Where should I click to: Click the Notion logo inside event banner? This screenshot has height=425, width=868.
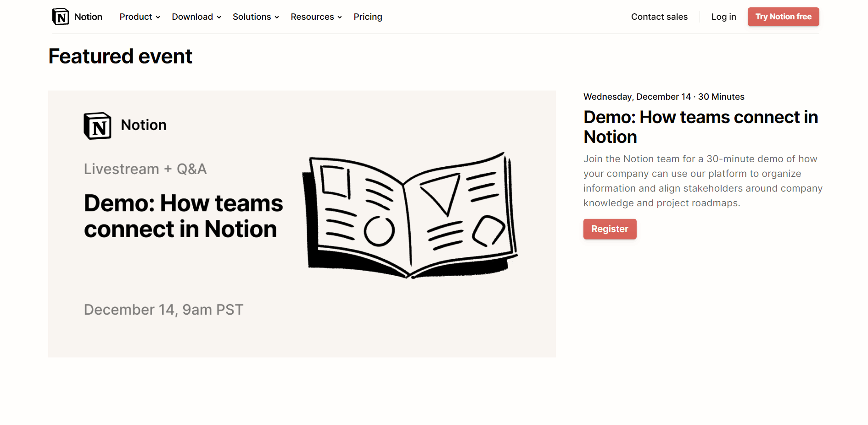125,125
